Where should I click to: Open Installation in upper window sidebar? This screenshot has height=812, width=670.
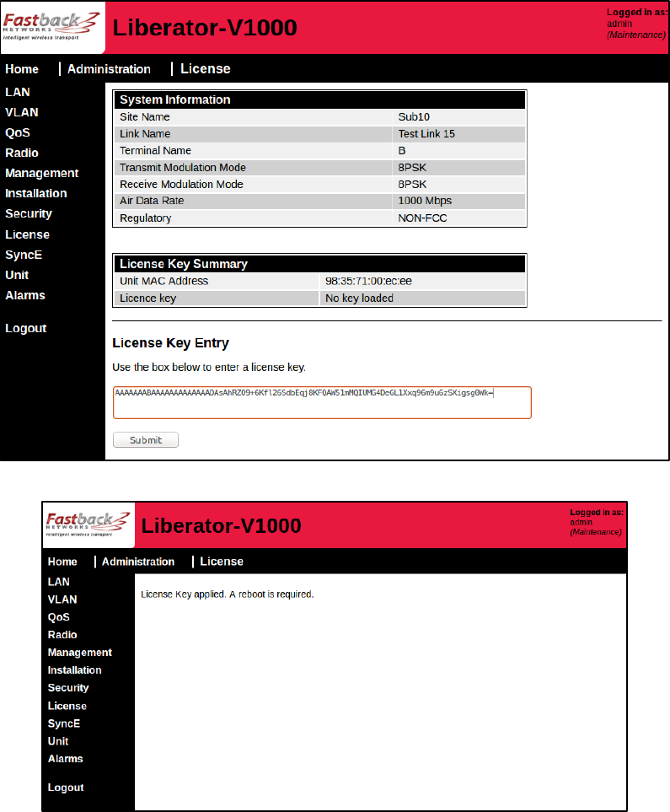[36, 193]
